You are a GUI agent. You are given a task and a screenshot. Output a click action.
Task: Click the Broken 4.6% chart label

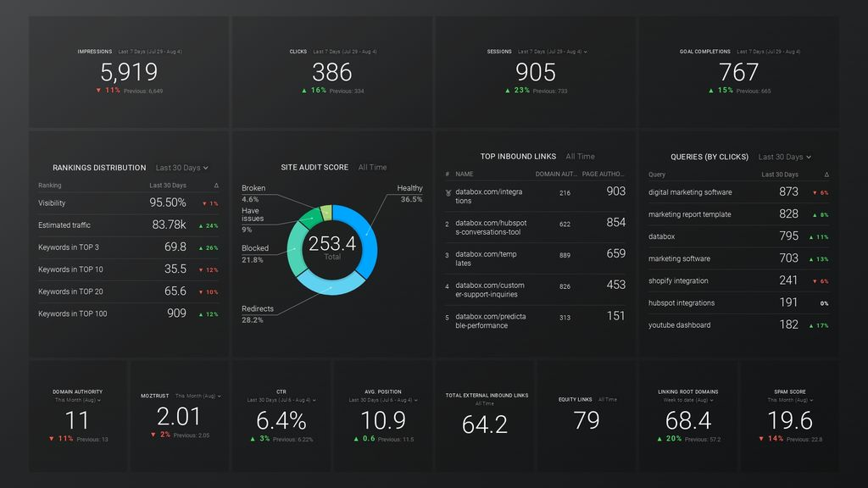(x=253, y=194)
